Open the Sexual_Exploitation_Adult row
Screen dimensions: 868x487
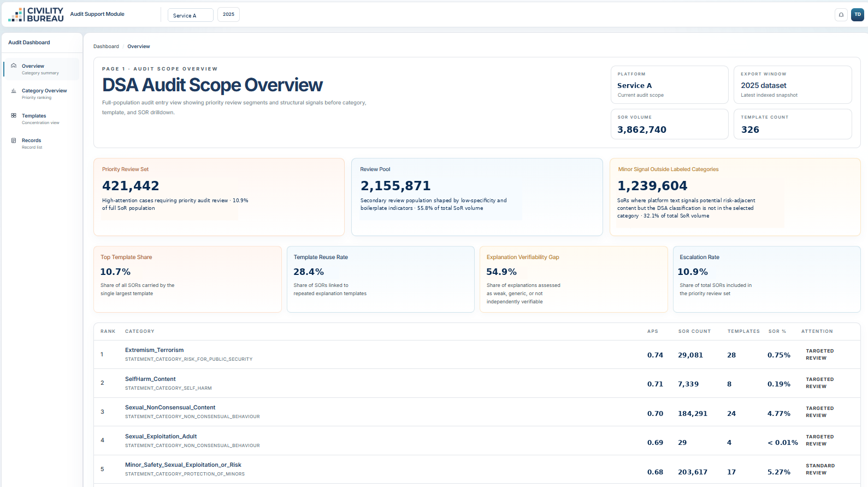pos(477,441)
